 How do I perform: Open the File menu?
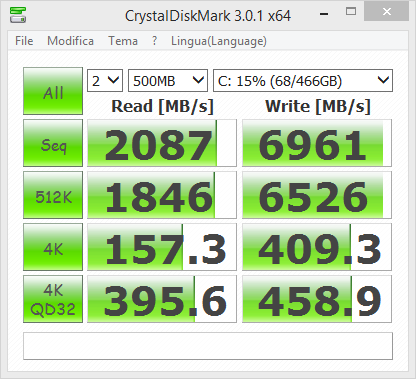(x=24, y=41)
